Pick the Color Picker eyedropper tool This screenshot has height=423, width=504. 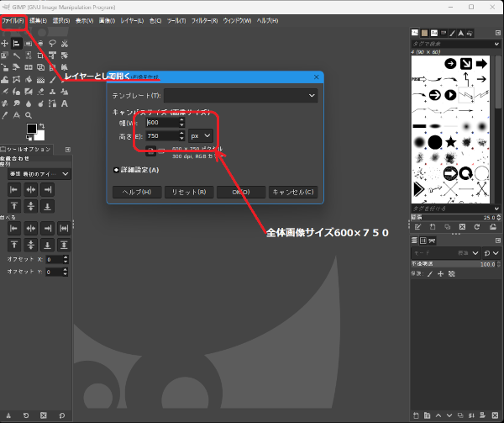coord(4,115)
